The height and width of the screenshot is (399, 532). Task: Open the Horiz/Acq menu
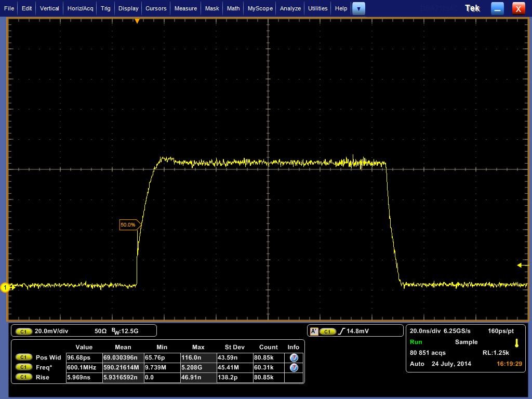[79, 8]
